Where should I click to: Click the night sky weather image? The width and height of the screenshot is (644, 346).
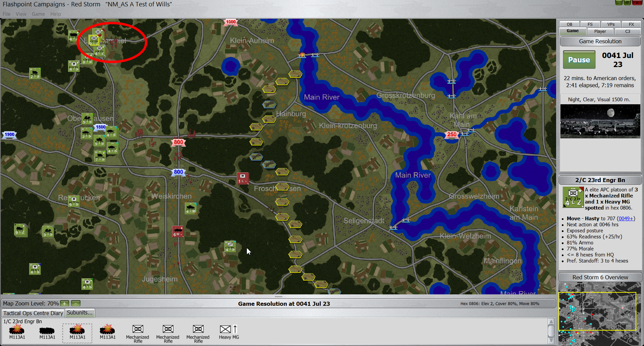[600, 121]
